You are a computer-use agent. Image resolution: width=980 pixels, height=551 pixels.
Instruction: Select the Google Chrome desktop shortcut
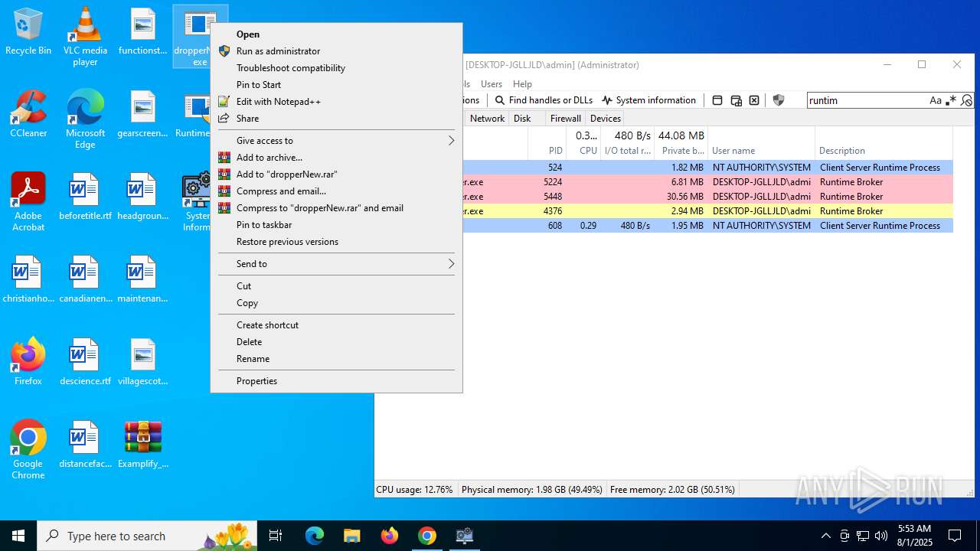(28, 449)
